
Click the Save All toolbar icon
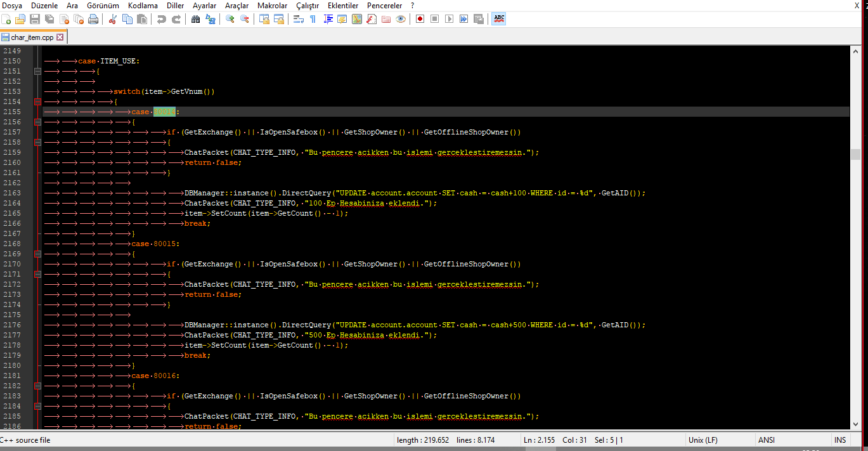click(49, 19)
